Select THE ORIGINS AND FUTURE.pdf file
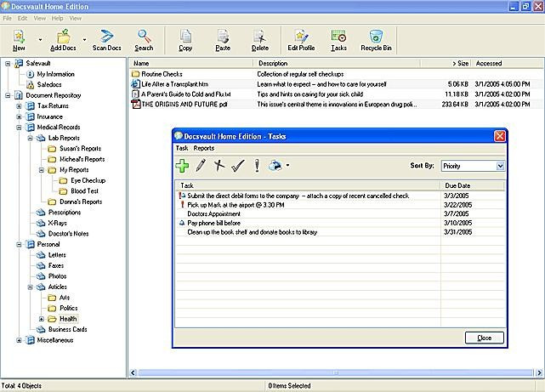545x392 pixels. pyautogui.click(x=185, y=104)
